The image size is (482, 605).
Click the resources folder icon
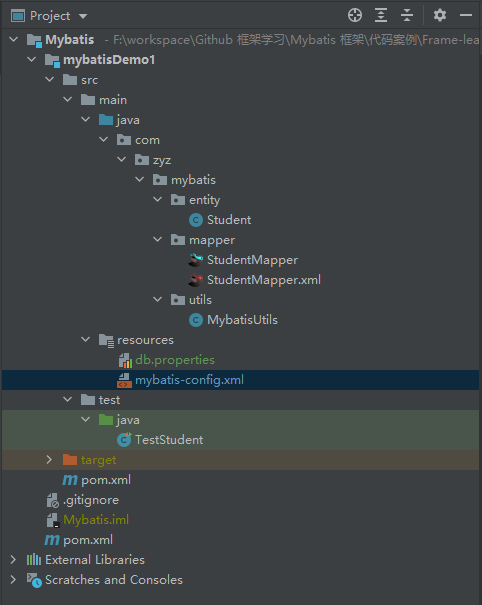(x=106, y=340)
